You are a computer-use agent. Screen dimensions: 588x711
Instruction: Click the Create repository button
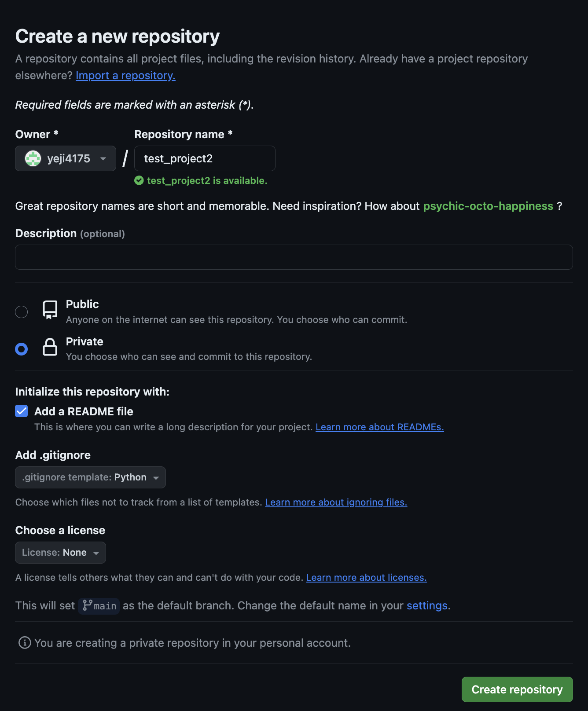pyautogui.click(x=517, y=689)
